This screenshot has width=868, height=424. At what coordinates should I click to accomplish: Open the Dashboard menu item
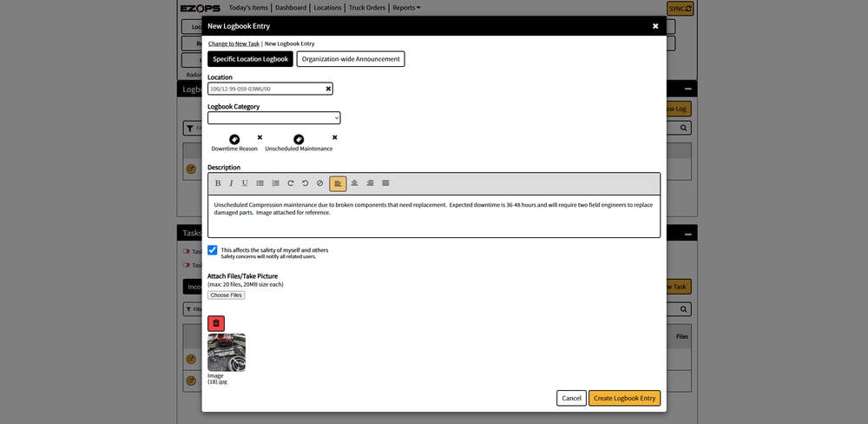point(291,8)
